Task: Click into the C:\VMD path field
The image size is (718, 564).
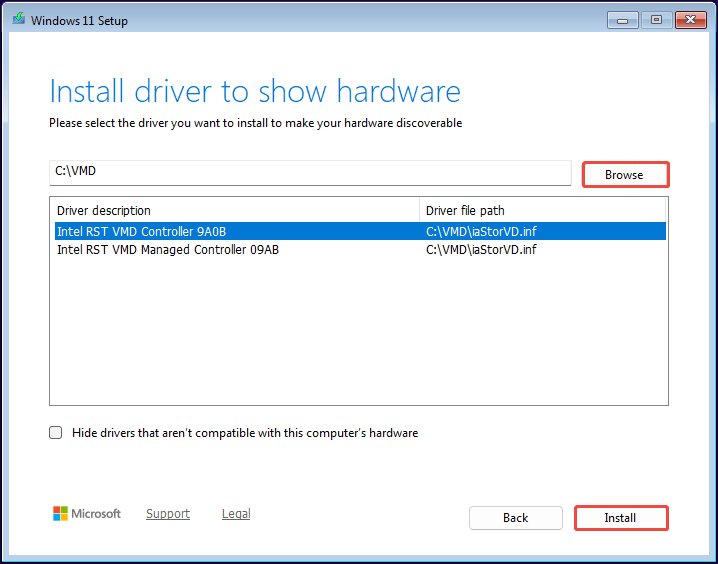Action: (310, 173)
